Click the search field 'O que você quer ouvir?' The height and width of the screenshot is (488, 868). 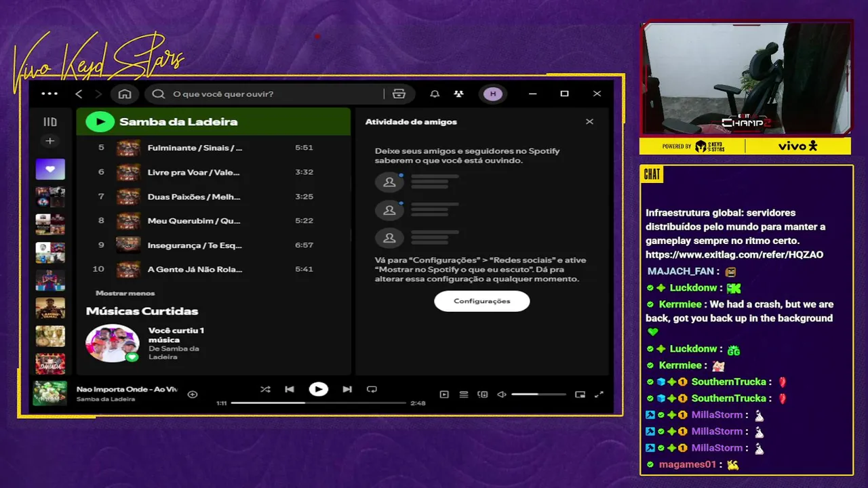click(264, 94)
